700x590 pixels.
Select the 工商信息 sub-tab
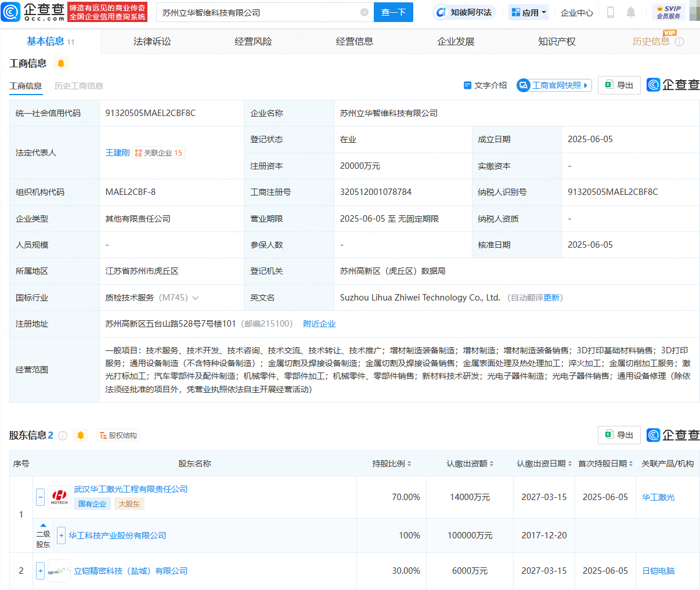coord(26,86)
